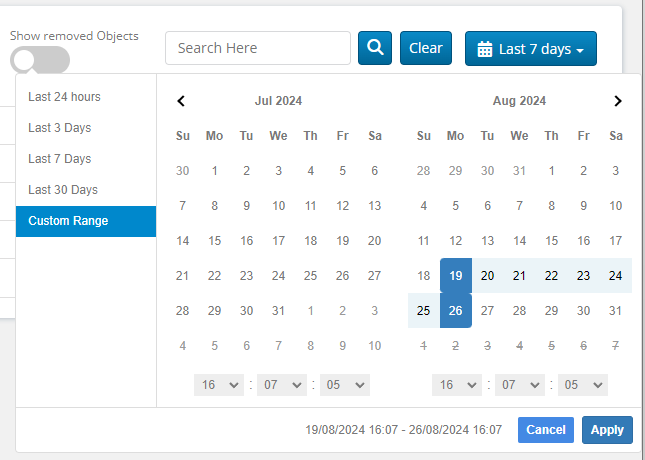The width and height of the screenshot is (645, 460).
Task: Toggle the Show removed Objects switch
Action: pos(40,60)
